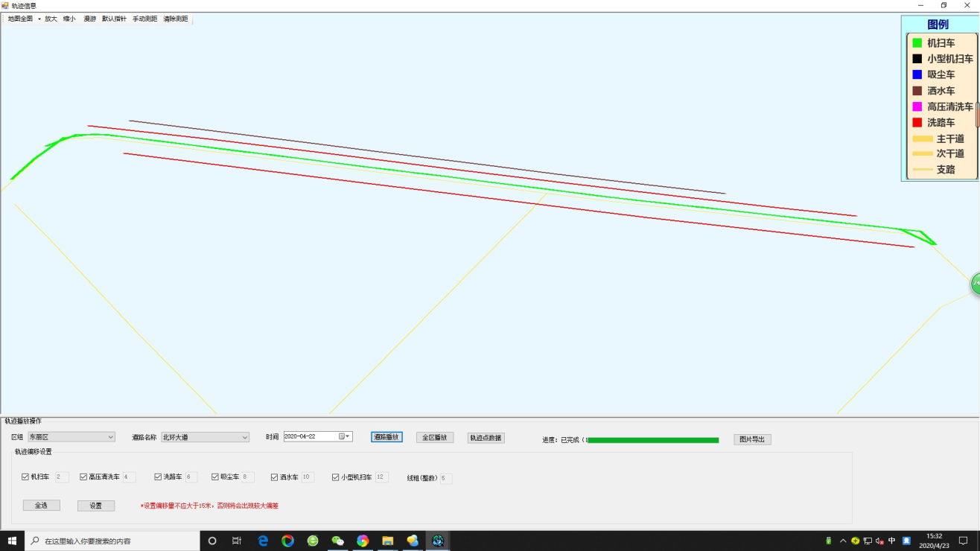Open Task View in the taskbar
This screenshot has width=980, height=551.
coord(237,541)
